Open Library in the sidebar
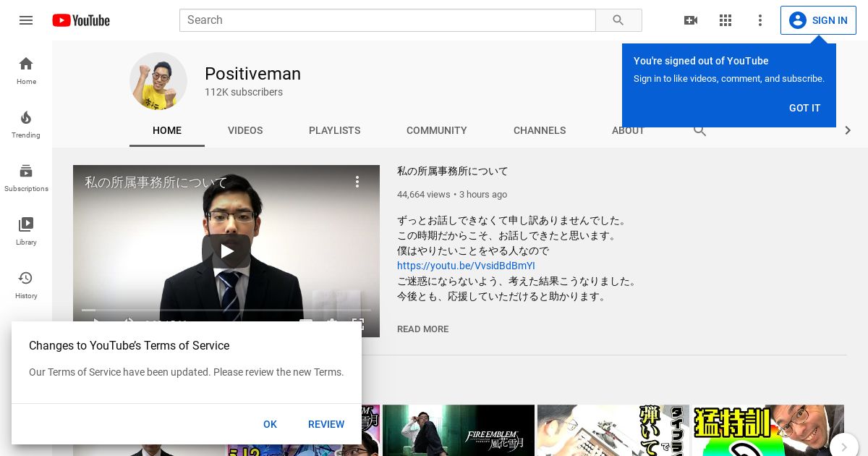 tap(26, 231)
